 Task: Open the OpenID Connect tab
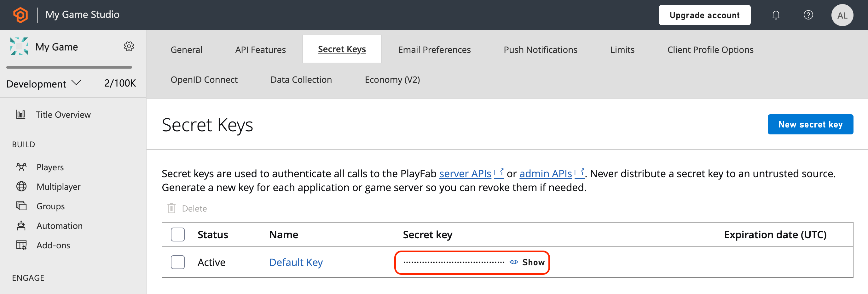click(x=204, y=79)
